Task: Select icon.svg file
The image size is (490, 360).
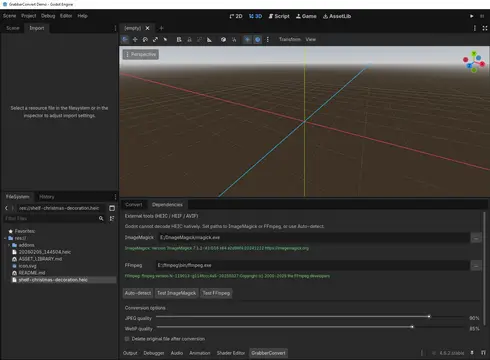Action: 28,266
